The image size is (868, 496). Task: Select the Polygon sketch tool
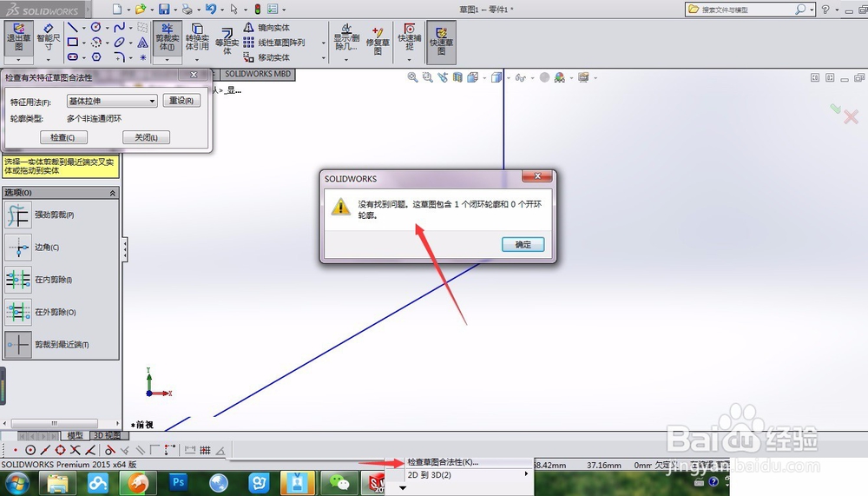(96, 56)
